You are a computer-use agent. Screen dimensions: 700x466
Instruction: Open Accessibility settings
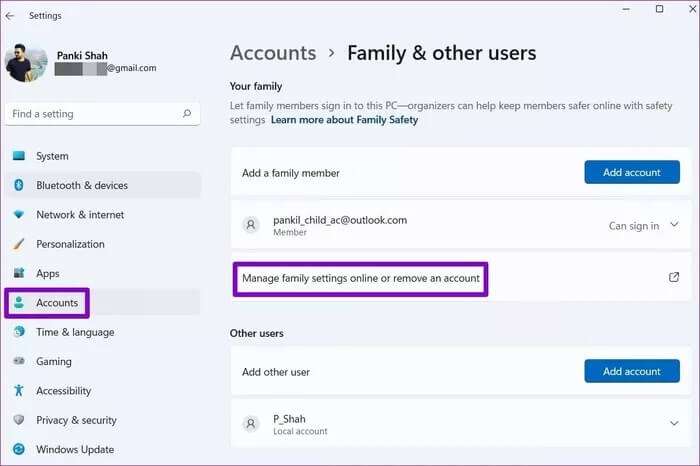tap(103, 391)
